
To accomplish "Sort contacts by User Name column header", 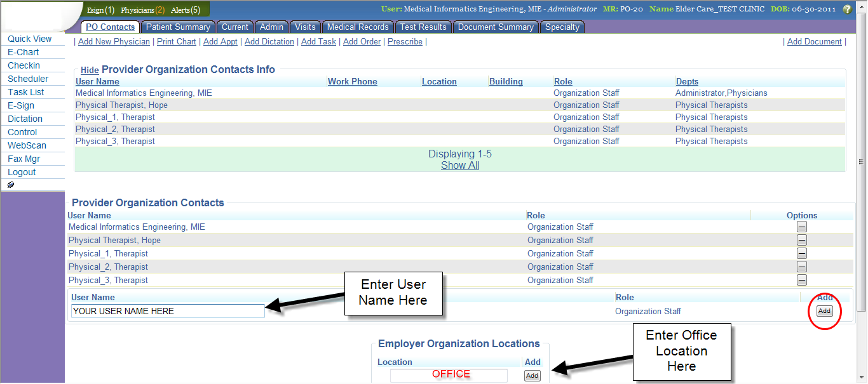I will [x=97, y=81].
